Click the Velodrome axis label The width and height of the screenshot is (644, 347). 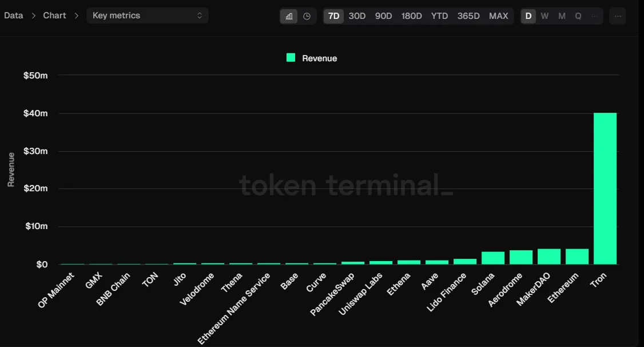[197, 289]
